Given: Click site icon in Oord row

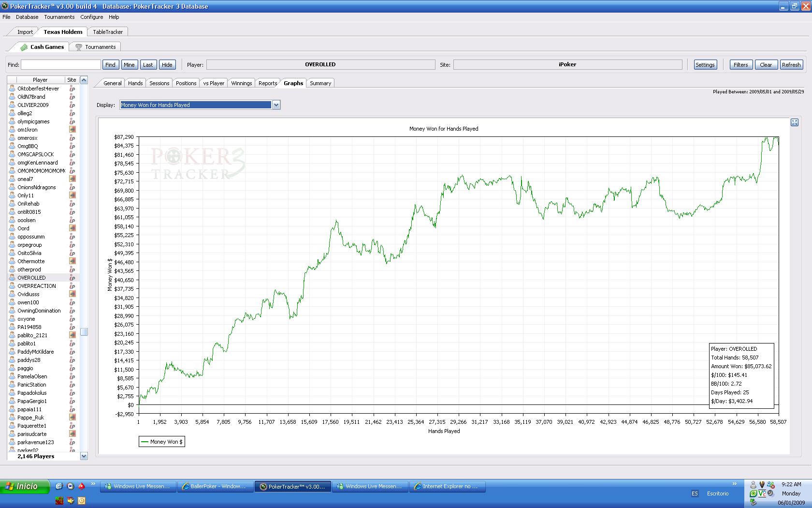Looking at the screenshot, I should pos(72,228).
